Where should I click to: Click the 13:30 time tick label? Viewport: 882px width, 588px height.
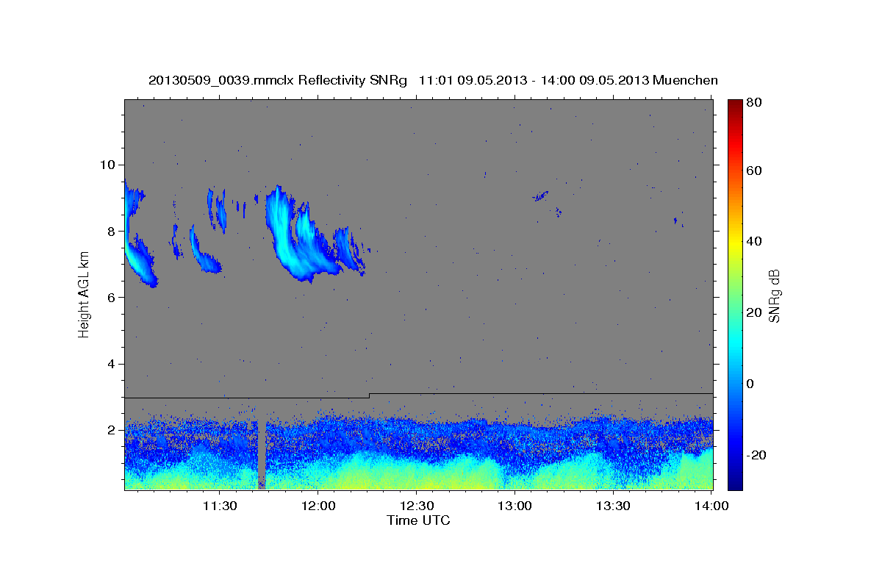pos(614,506)
